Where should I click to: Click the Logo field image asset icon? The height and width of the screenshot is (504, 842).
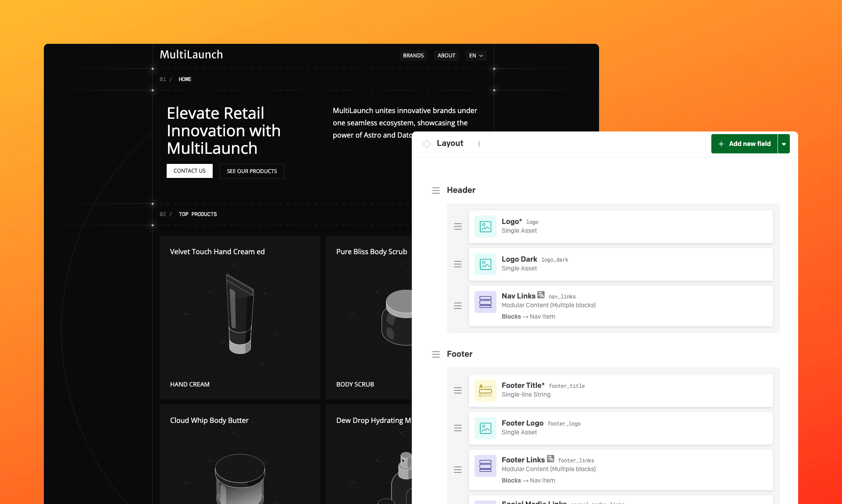pyautogui.click(x=485, y=227)
